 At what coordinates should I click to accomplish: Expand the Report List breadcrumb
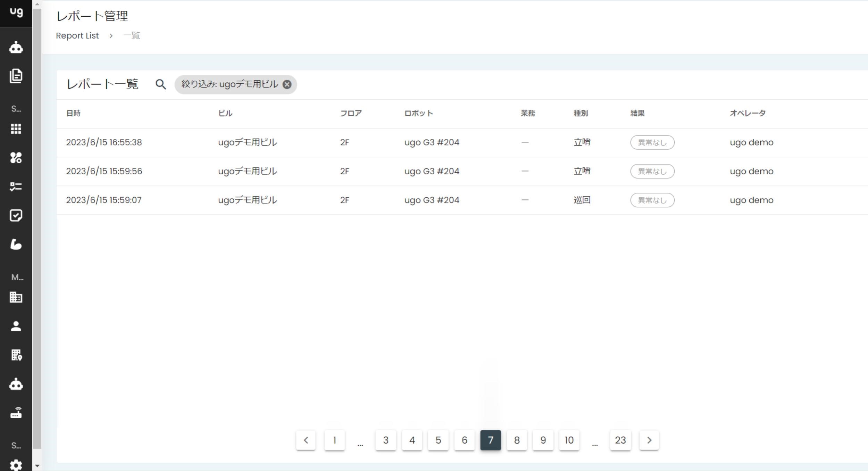77,35
